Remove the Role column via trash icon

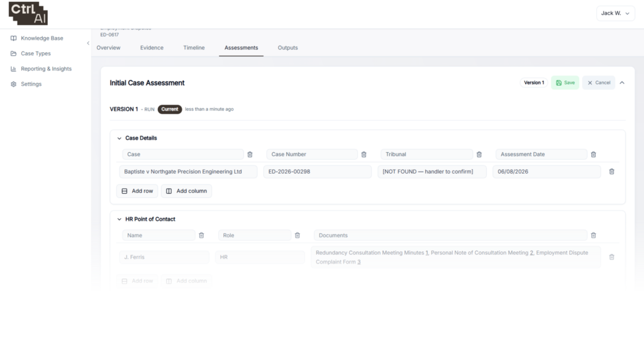coord(297,235)
